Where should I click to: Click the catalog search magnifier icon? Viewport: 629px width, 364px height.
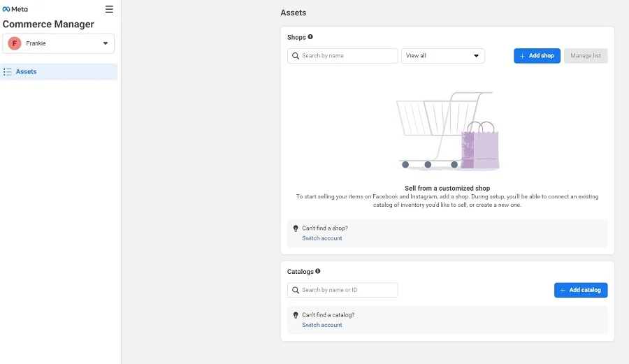click(296, 290)
